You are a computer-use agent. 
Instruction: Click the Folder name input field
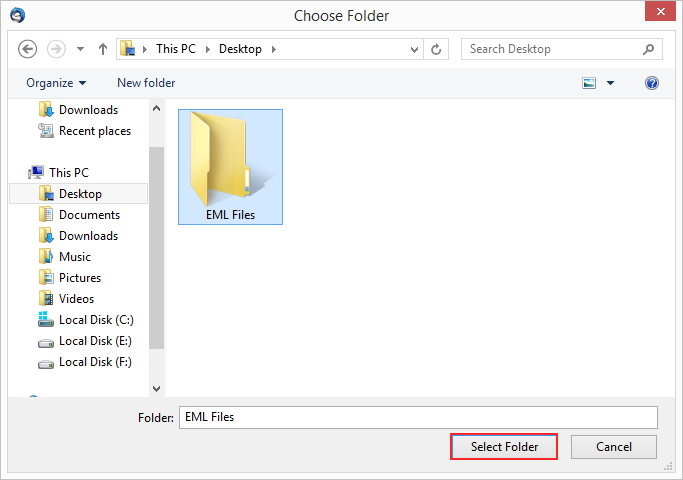coord(418,417)
